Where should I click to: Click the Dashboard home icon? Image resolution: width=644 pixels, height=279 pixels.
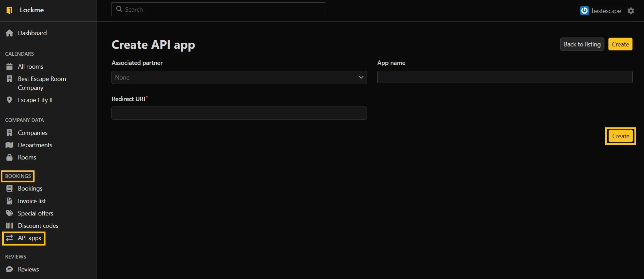10,33
